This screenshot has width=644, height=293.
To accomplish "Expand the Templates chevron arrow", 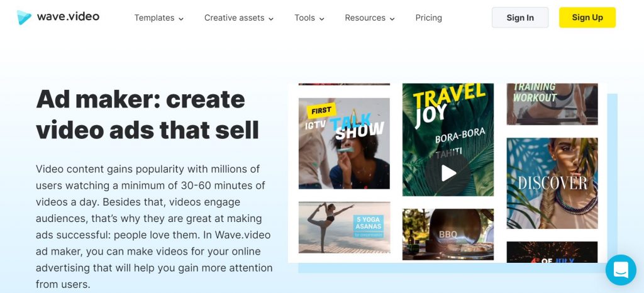I will coord(181,18).
